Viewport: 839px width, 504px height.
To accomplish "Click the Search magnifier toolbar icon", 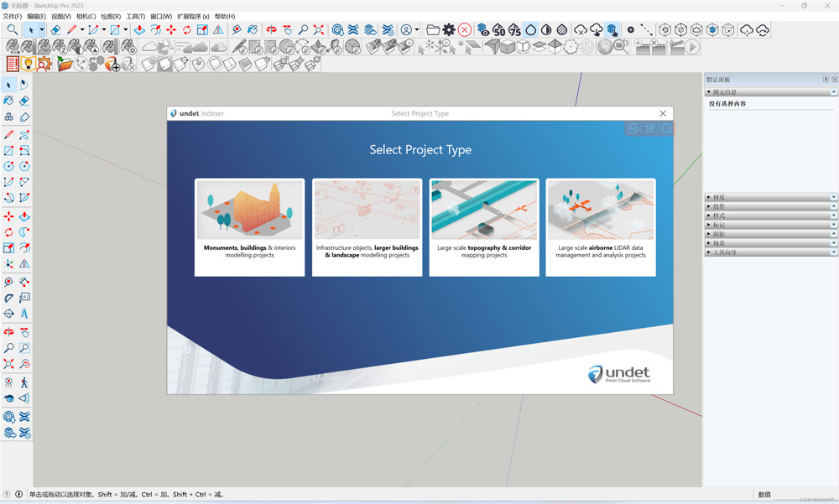I will tap(13, 30).
